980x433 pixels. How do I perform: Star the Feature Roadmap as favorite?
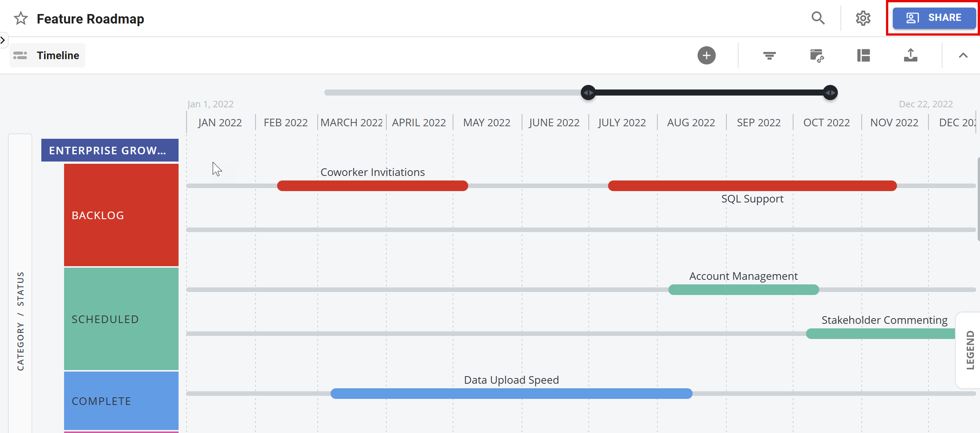point(20,18)
